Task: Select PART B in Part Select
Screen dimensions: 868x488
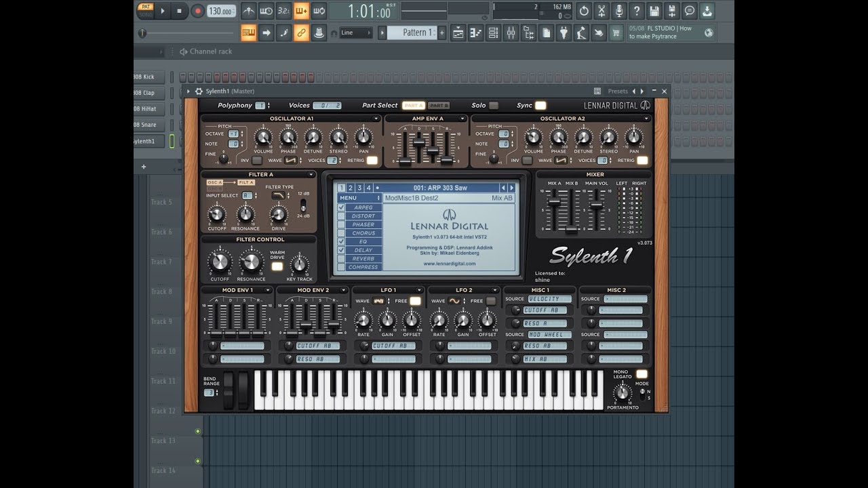Action: [x=439, y=105]
